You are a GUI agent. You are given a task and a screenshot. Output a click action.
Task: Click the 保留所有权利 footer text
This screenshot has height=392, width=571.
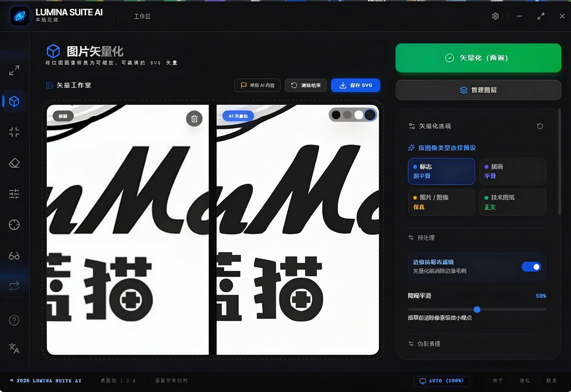tap(171, 381)
